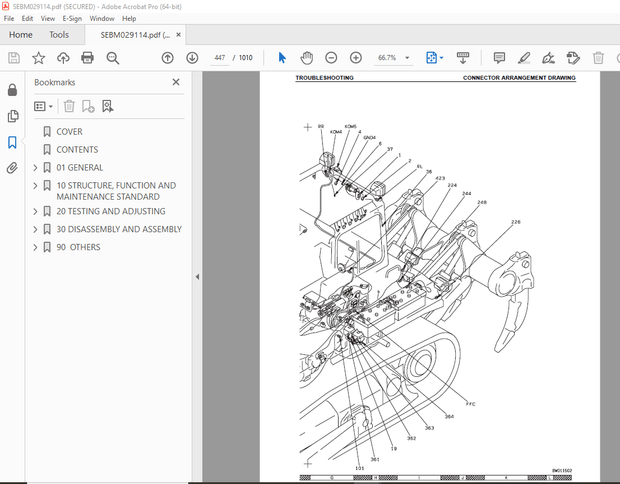620x484 pixels.
Task: Select 20 TESTING AND ADJUSTING label
Action: point(111,212)
